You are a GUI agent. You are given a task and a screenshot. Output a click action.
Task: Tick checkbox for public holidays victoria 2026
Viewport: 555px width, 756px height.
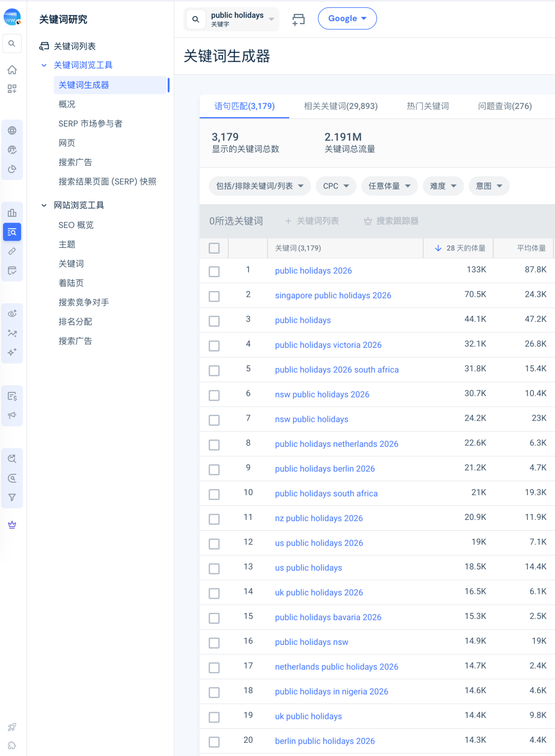[x=214, y=346]
